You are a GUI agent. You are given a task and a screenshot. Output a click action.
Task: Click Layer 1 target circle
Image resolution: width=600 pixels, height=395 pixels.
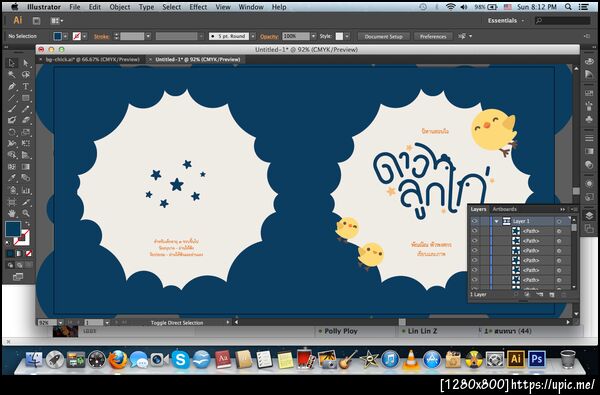coord(559,221)
